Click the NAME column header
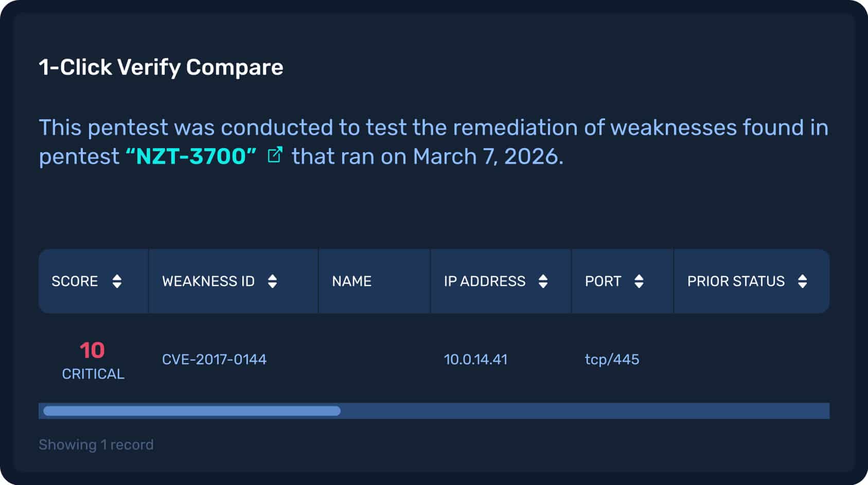Viewport: 868px width, 485px height. click(x=351, y=281)
